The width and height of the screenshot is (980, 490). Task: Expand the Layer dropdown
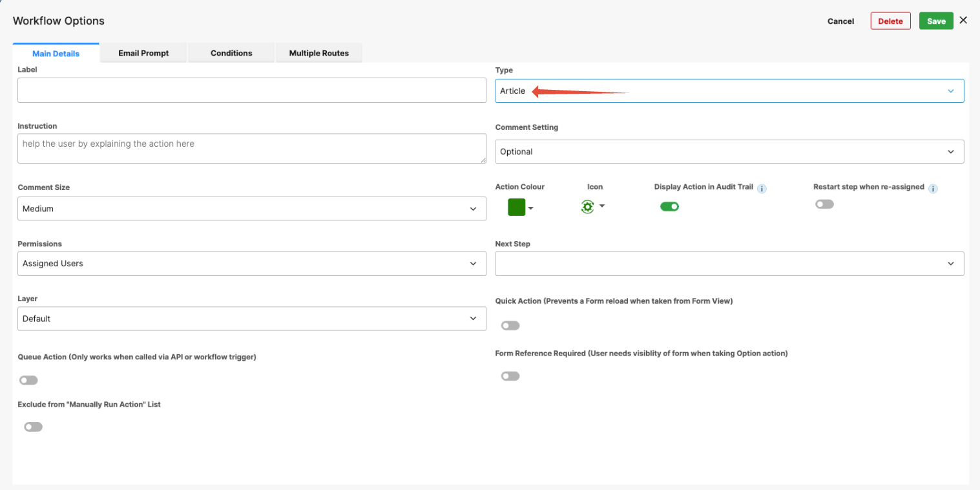252,319
